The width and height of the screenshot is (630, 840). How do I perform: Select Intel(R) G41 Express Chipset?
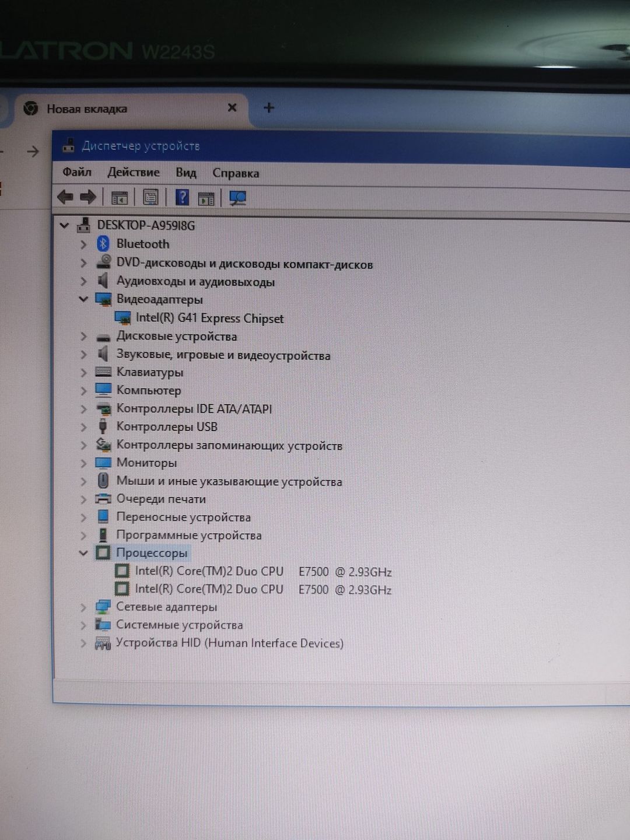[x=209, y=318]
